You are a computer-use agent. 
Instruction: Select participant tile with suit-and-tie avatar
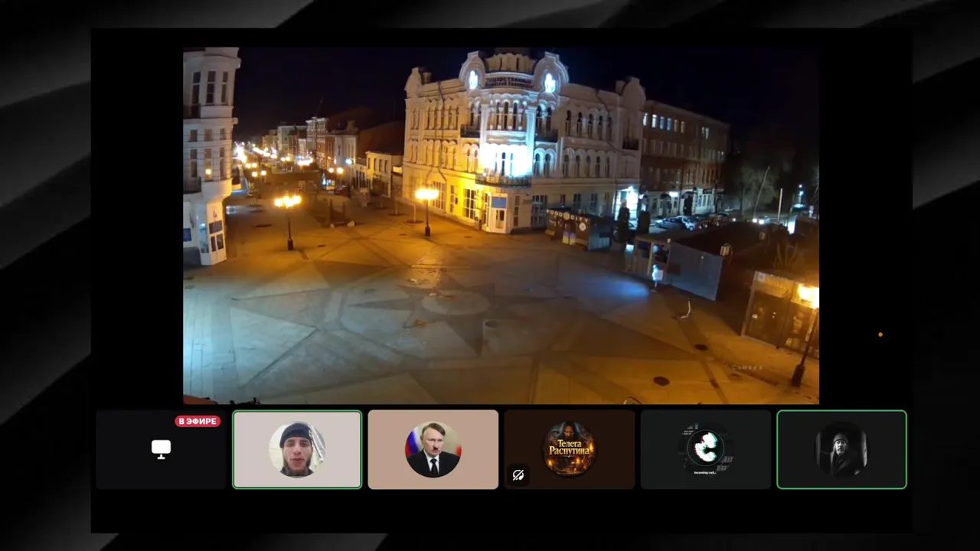point(433,449)
